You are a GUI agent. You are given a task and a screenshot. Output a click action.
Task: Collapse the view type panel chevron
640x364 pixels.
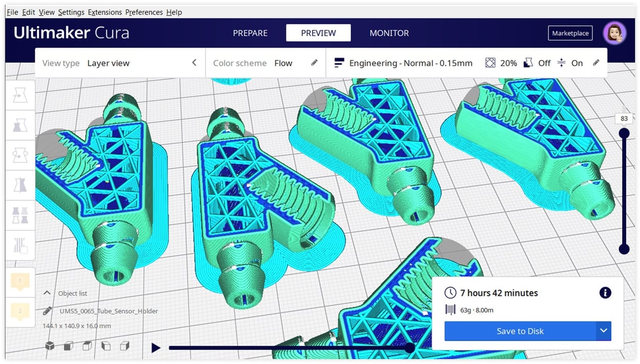[x=194, y=63]
